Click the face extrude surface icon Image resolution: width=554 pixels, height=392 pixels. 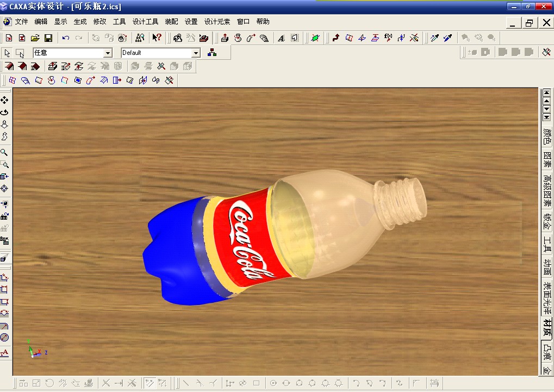pos(53,66)
